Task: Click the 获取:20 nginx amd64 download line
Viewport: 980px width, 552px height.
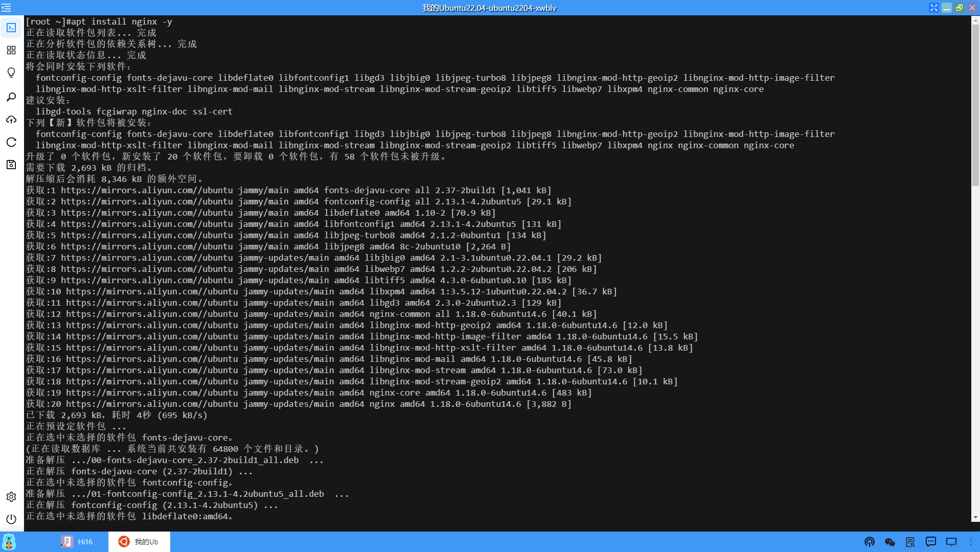Action: pos(299,404)
